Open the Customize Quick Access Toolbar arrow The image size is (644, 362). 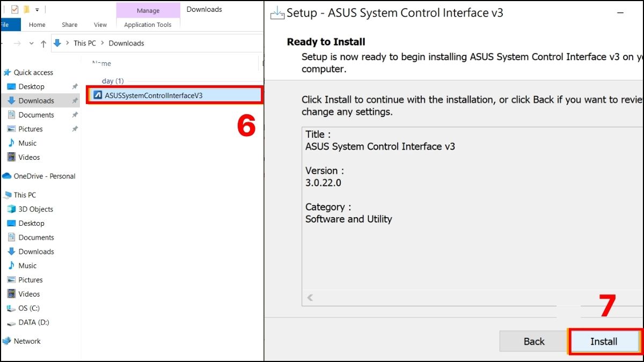37,10
